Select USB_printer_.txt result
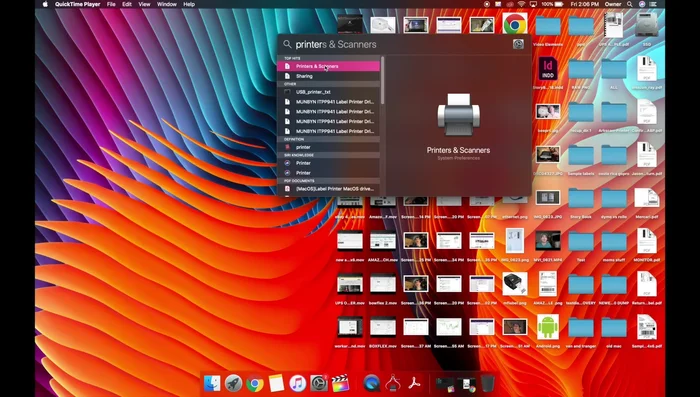This screenshot has width=700, height=397. (329, 92)
